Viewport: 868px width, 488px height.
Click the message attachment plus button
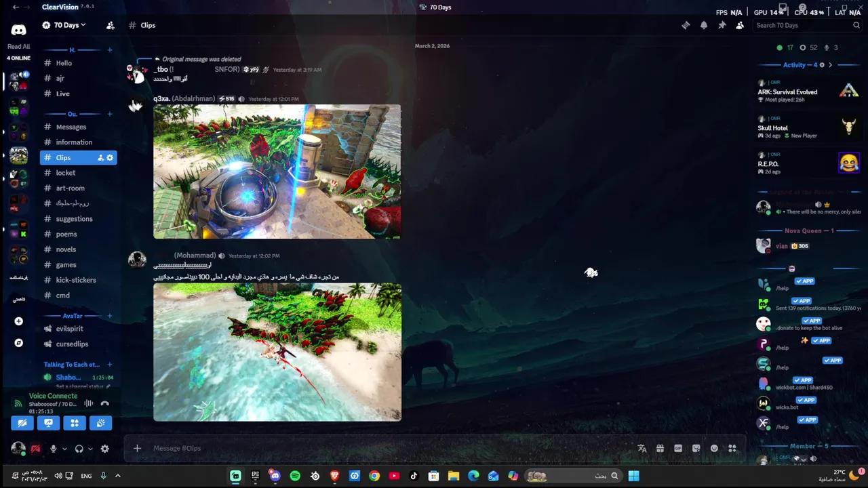click(137, 448)
